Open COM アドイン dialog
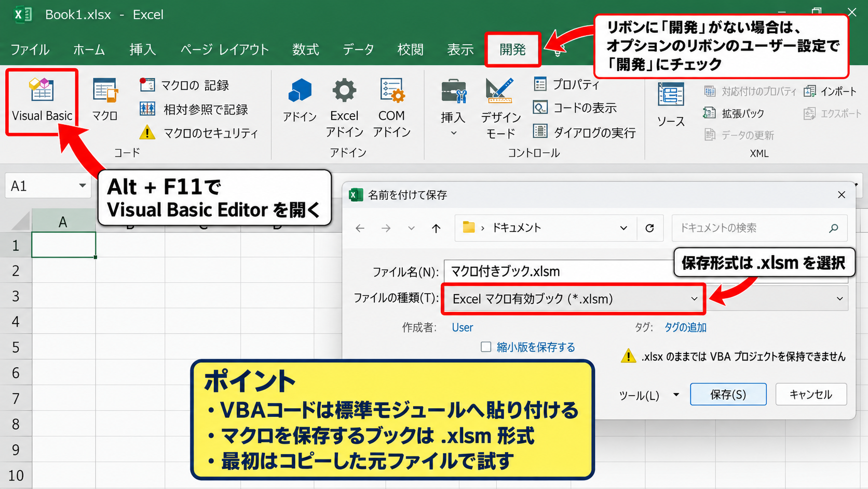This screenshot has height=489, width=868. coord(391,108)
